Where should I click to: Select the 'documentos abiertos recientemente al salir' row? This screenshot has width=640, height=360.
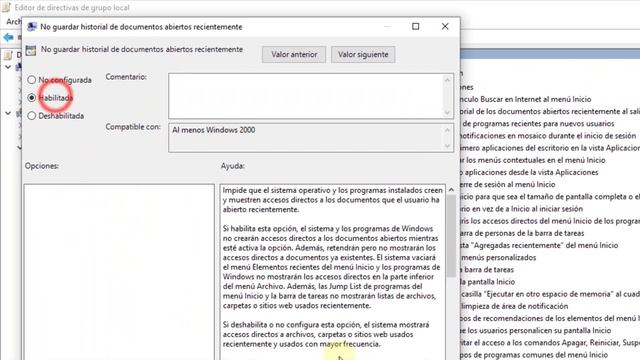point(550,111)
